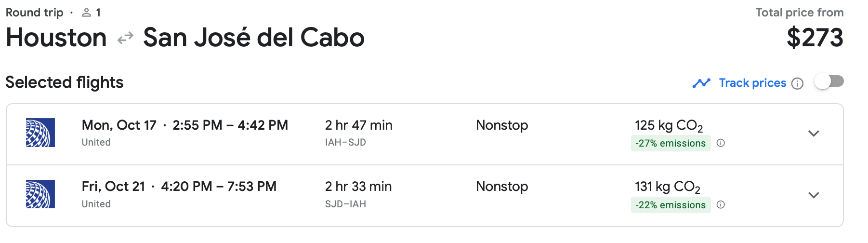Click the round-trip arrows between the cities
This screenshot has height=243, width=868.
pyautogui.click(x=125, y=38)
